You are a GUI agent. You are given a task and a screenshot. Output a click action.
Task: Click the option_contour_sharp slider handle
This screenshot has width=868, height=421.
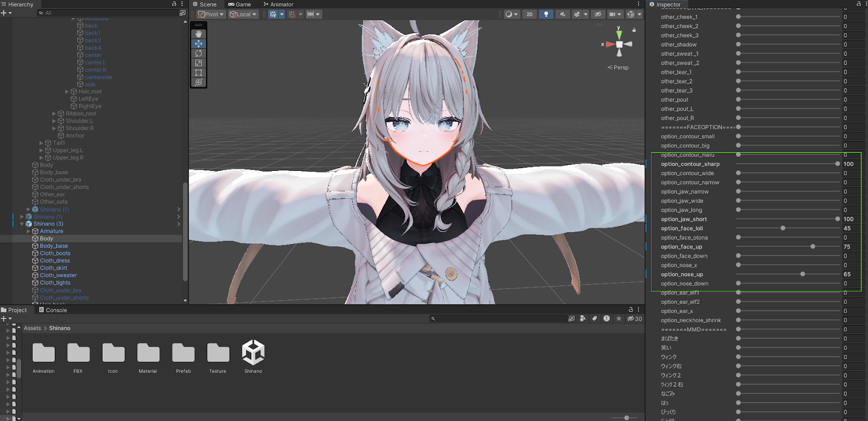click(838, 164)
